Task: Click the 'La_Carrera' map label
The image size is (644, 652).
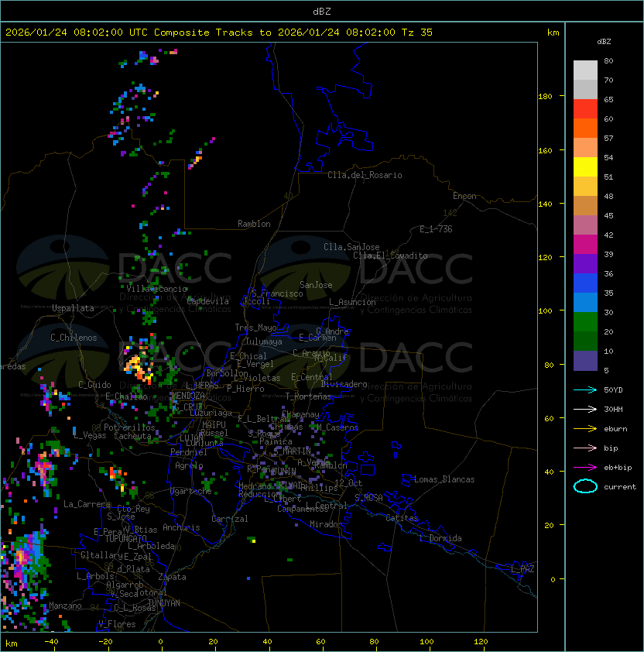Action: tap(87, 504)
